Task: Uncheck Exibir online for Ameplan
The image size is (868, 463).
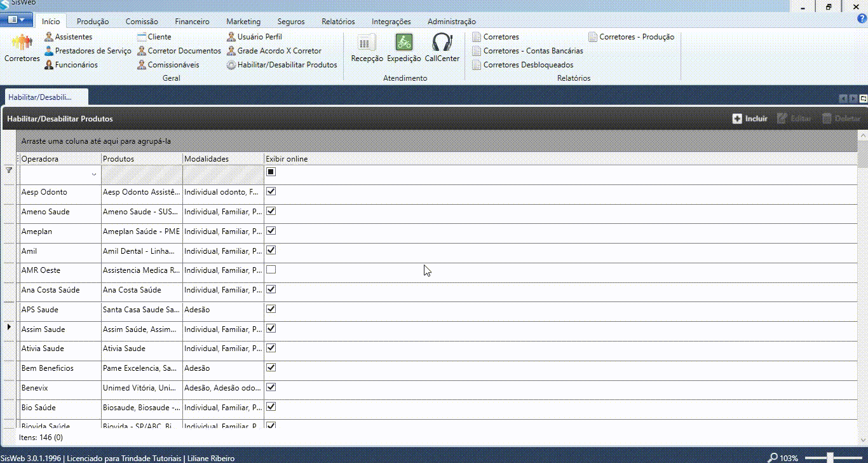Action: tap(271, 231)
